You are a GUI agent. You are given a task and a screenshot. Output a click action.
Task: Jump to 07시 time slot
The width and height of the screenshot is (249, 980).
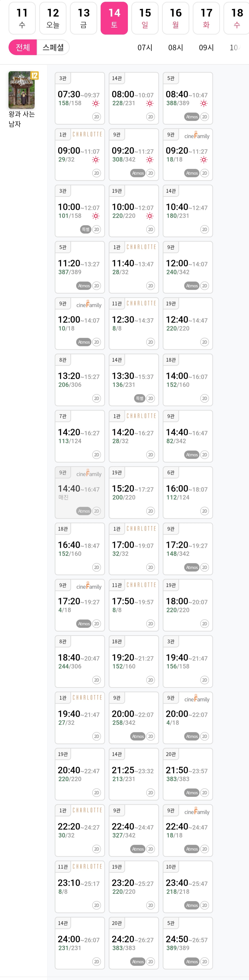[x=145, y=48]
